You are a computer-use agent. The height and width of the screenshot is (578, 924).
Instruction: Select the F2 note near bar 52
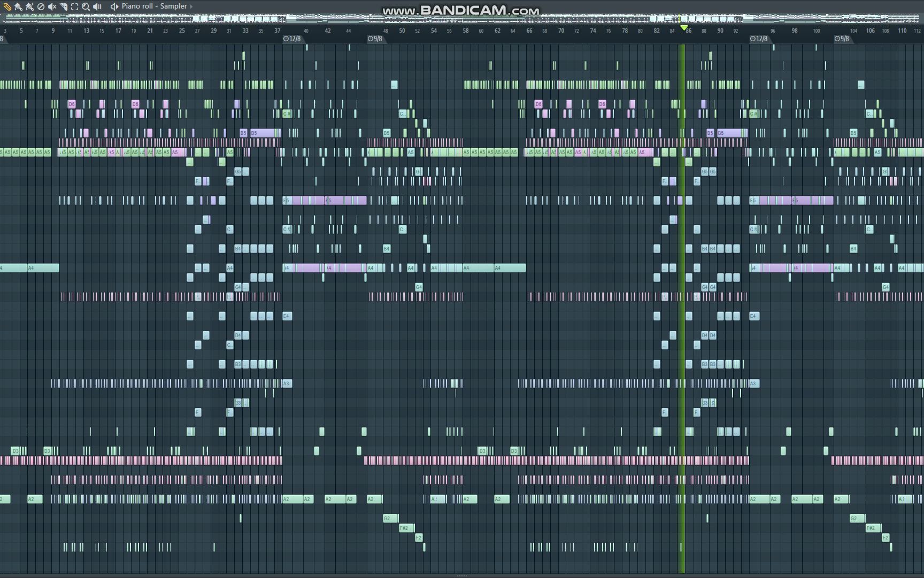pos(419,537)
